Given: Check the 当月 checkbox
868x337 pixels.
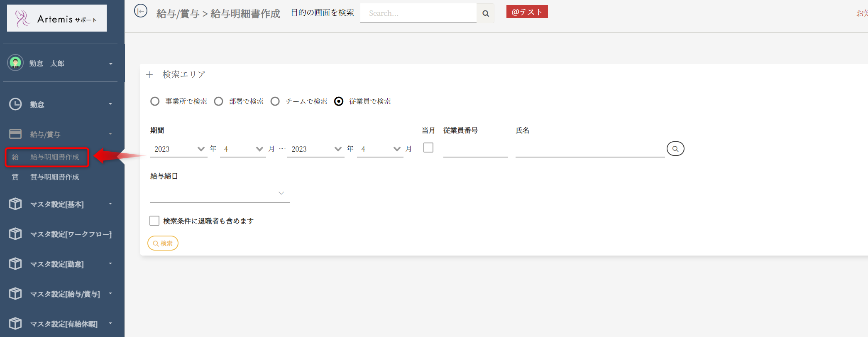Looking at the screenshot, I should (x=428, y=148).
